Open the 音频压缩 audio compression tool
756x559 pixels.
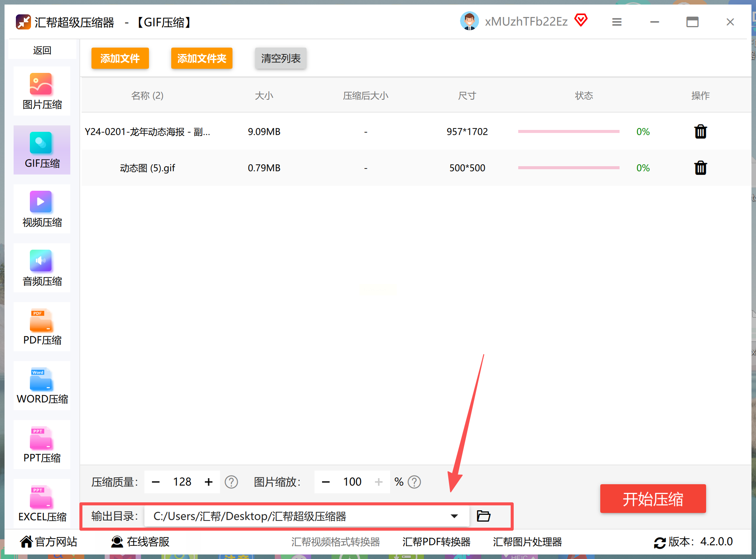tap(42, 268)
